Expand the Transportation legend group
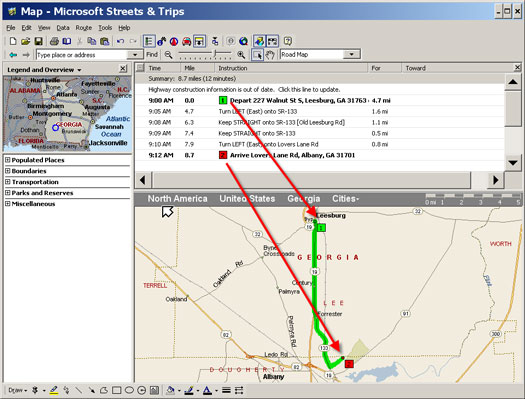Image resolution: width=525 pixels, height=399 pixels. (x=7, y=182)
